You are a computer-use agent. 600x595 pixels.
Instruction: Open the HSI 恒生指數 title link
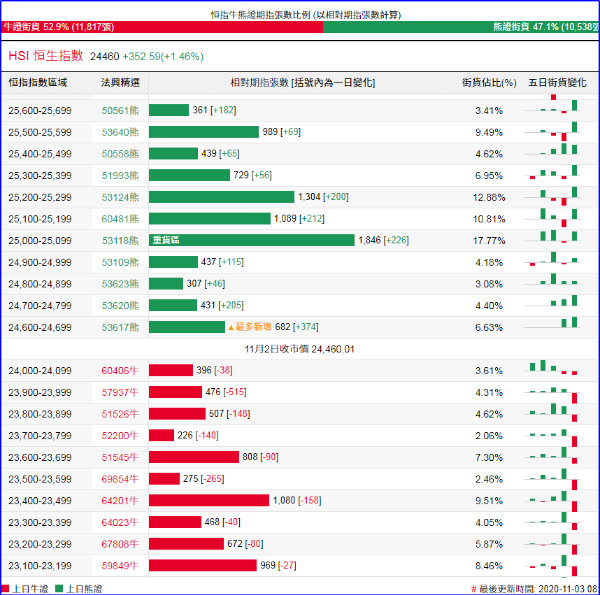[46, 56]
